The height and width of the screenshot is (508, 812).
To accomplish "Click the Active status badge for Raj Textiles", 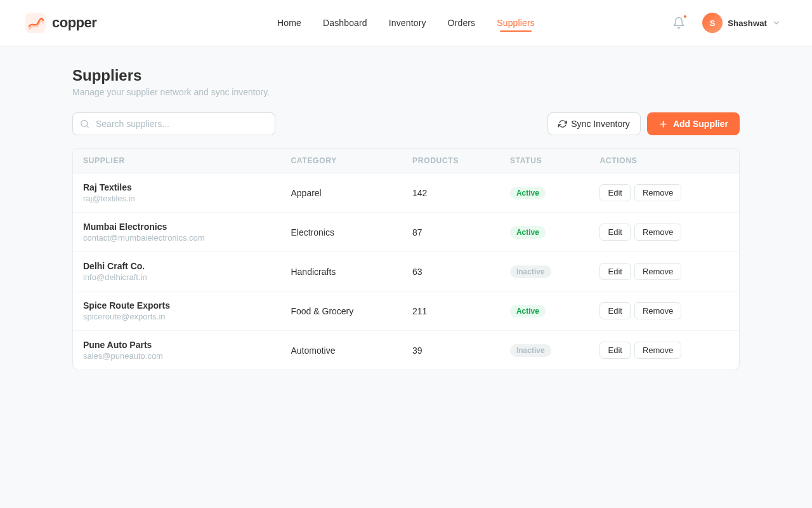I will (528, 193).
